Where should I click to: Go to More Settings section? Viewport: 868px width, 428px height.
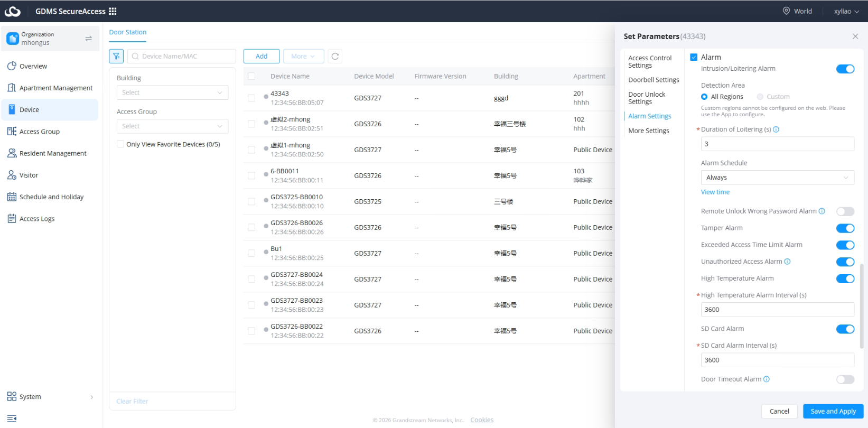649,131
